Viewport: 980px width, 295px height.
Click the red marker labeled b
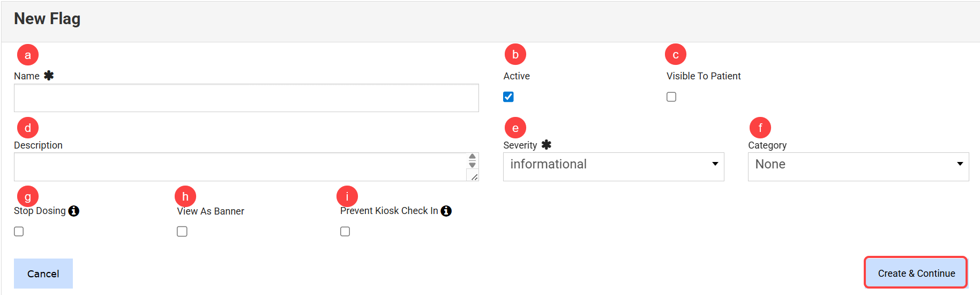(x=515, y=54)
